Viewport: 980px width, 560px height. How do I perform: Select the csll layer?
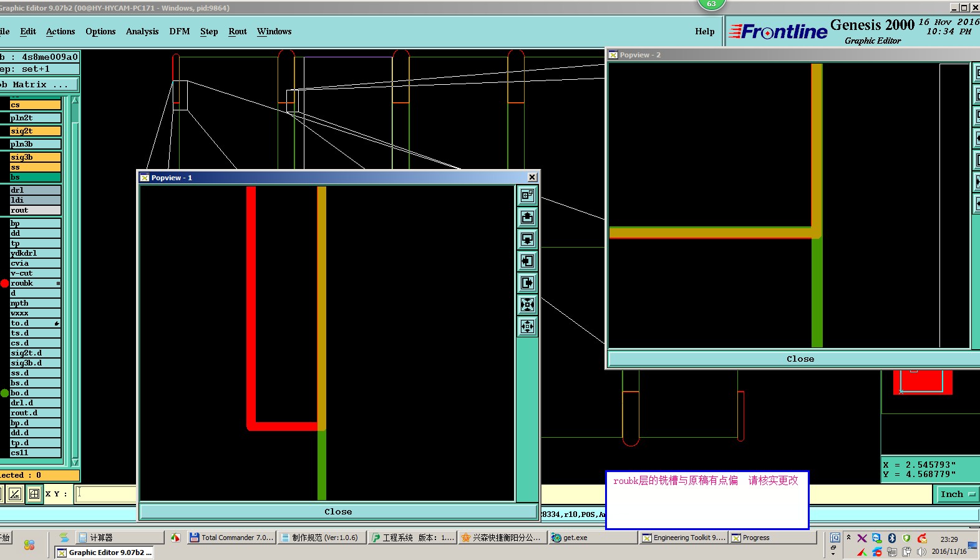[x=36, y=453]
